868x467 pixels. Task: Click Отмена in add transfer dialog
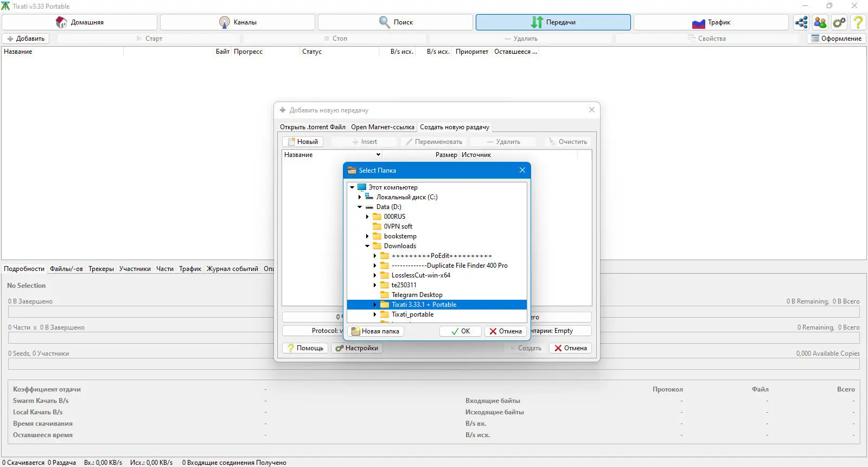[x=570, y=348]
